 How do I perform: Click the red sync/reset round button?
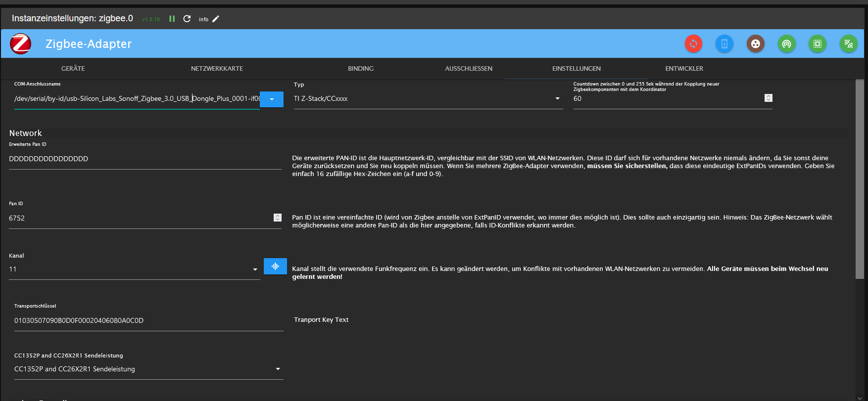click(x=693, y=44)
